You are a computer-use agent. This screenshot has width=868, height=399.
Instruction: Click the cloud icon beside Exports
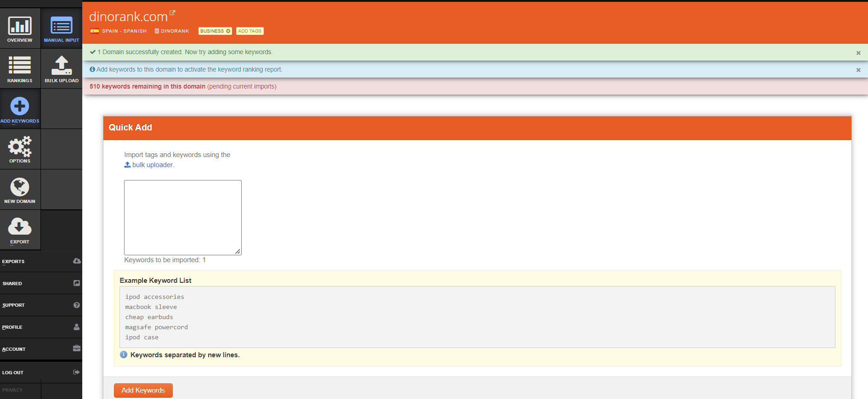tap(77, 261)
